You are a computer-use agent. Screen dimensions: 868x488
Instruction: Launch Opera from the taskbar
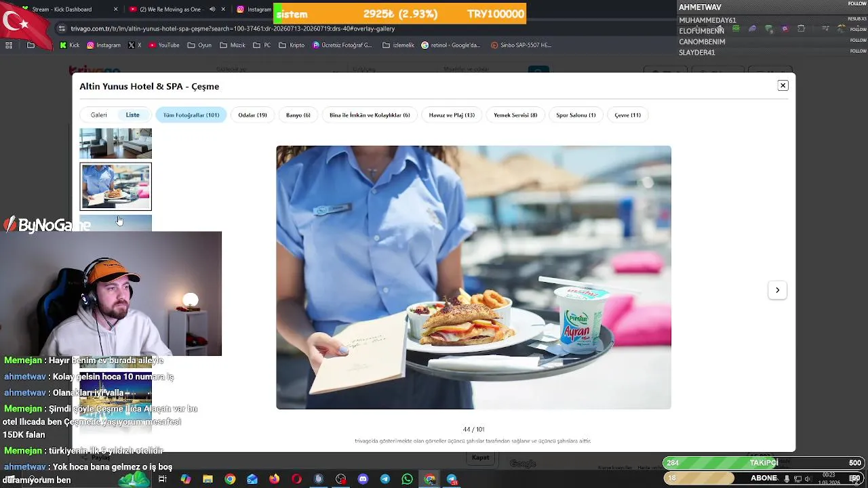pos(296,479)
